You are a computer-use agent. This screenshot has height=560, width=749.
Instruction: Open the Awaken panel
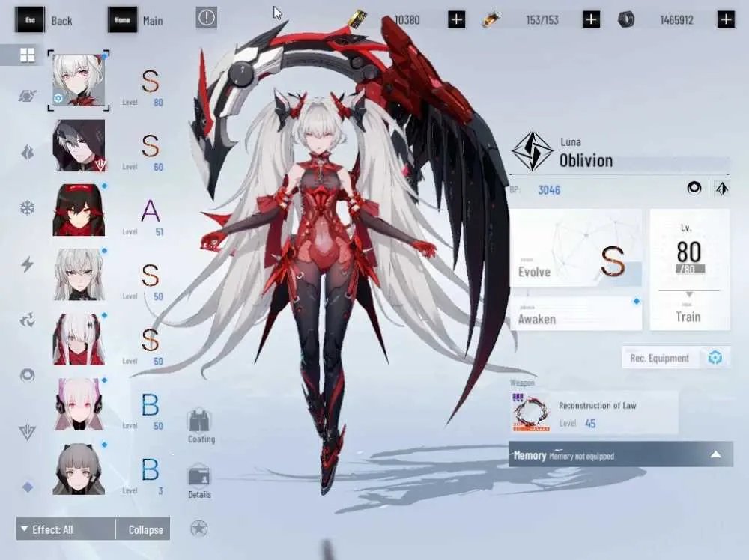click(575, 314)
